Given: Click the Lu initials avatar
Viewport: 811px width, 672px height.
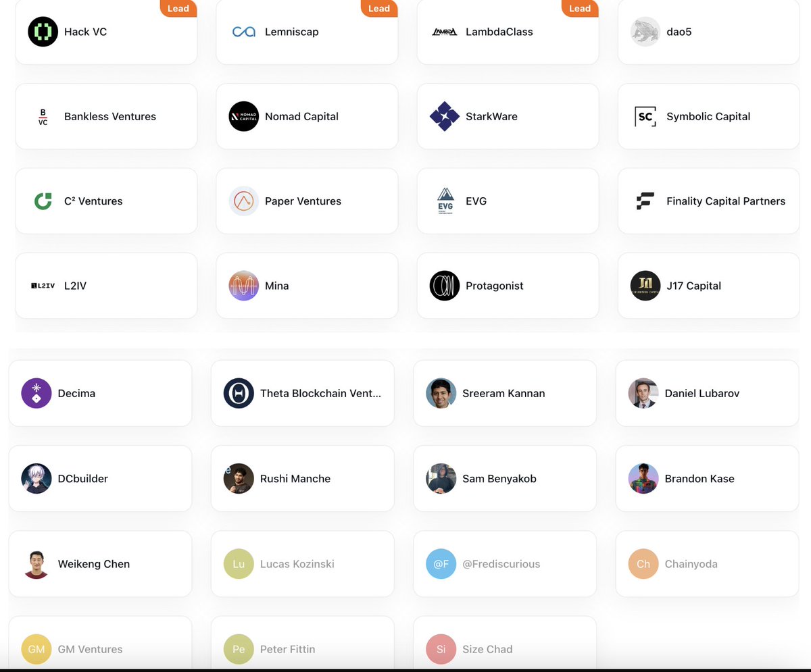Looking at the screenshot, I should pos(239,564).
